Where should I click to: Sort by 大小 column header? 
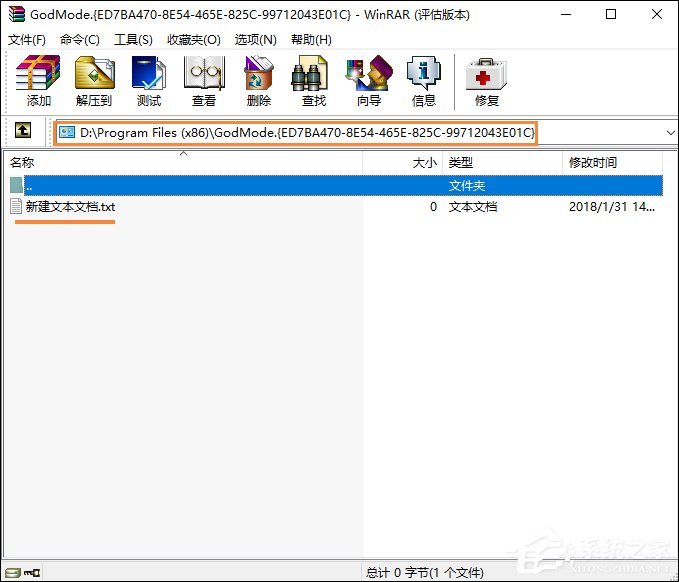402,163
